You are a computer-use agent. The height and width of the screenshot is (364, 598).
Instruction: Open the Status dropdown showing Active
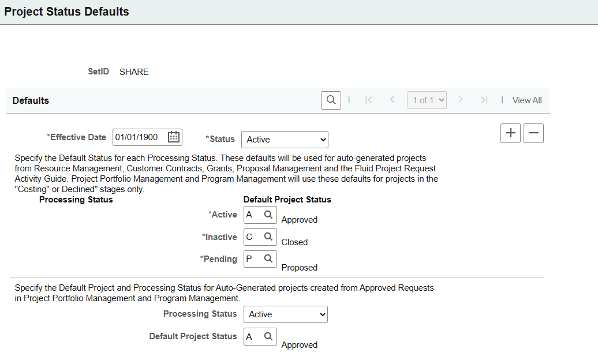point(285,139)
